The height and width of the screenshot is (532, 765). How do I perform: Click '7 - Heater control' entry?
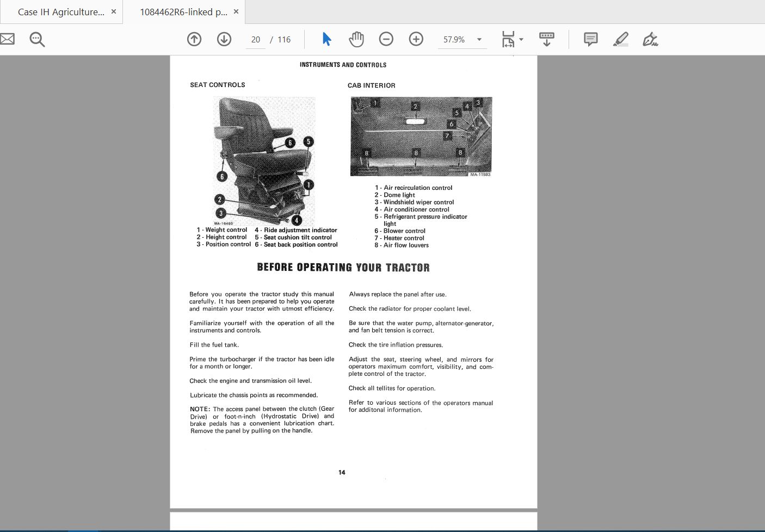tap(399, 238)
